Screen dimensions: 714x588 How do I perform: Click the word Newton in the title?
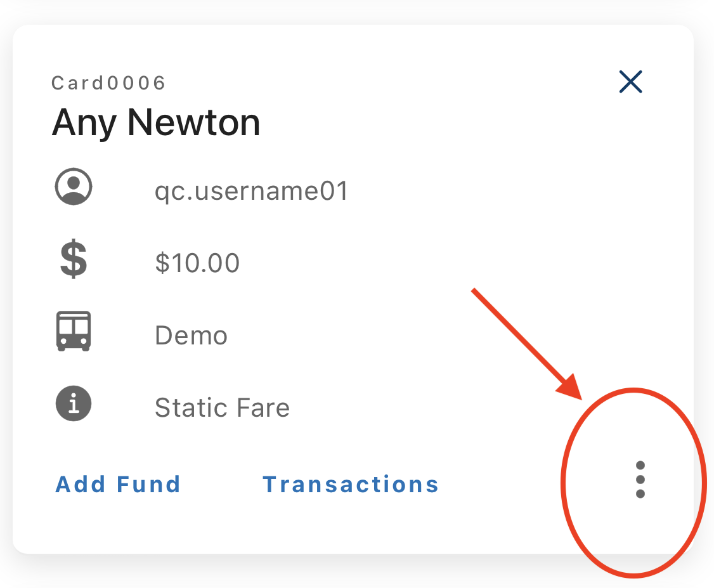pyautogui.click(x=194, y=122)
